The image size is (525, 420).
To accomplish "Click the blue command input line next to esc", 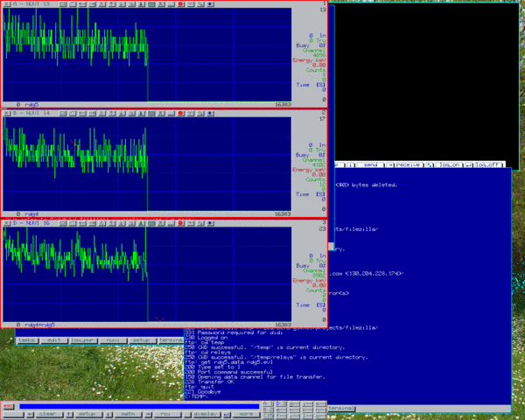I will [139, 407].
